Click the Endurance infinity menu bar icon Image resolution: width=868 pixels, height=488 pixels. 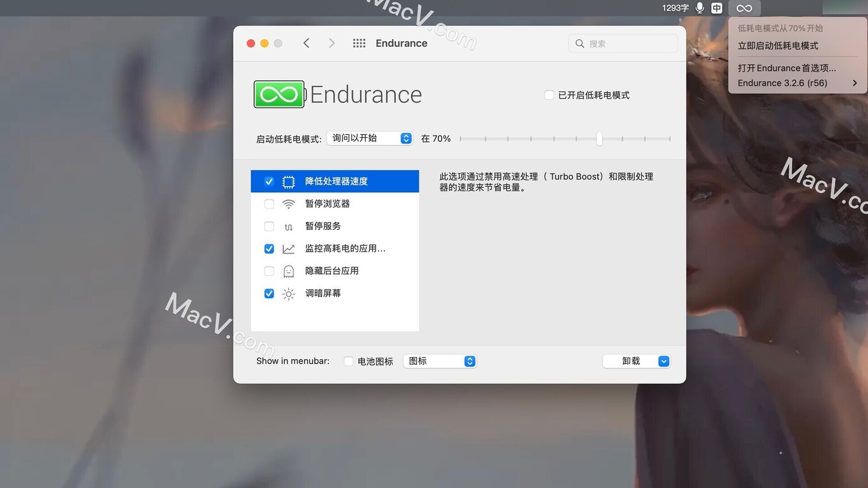tap(744, 8)
